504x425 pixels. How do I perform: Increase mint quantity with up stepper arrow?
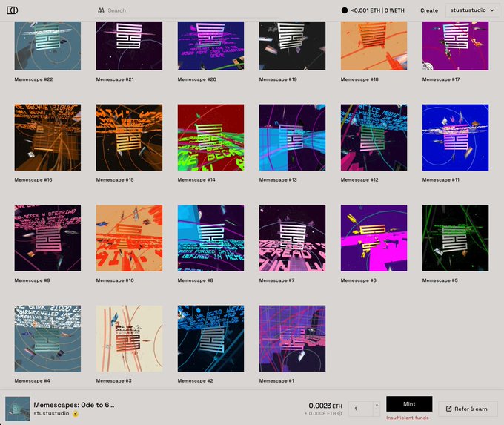[x=377, y=405]
